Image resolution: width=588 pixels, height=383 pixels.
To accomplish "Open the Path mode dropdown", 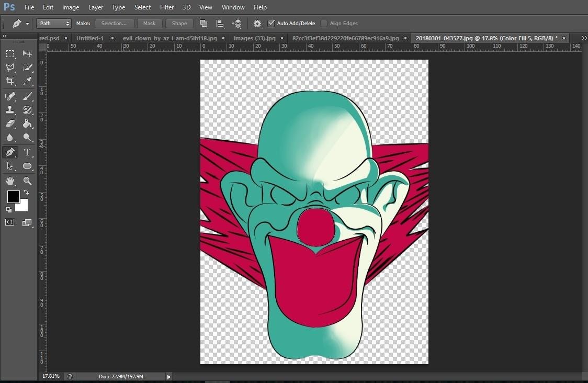I will [x=53, y=24].
